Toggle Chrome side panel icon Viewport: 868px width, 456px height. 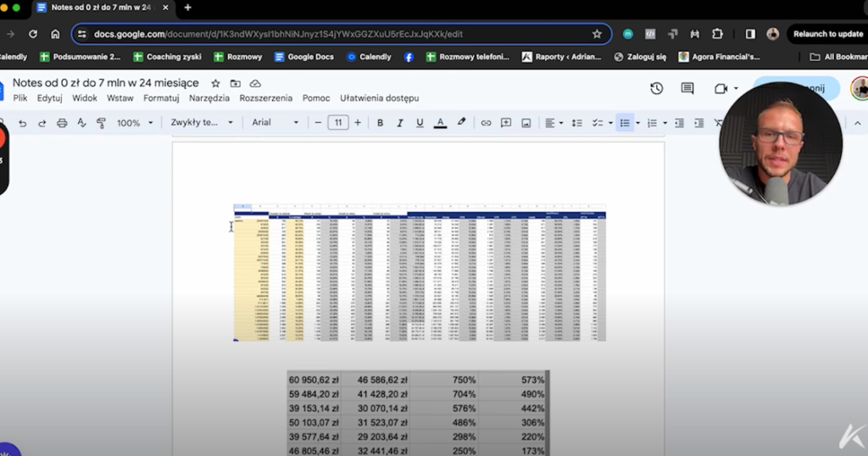tap(750, 34)
